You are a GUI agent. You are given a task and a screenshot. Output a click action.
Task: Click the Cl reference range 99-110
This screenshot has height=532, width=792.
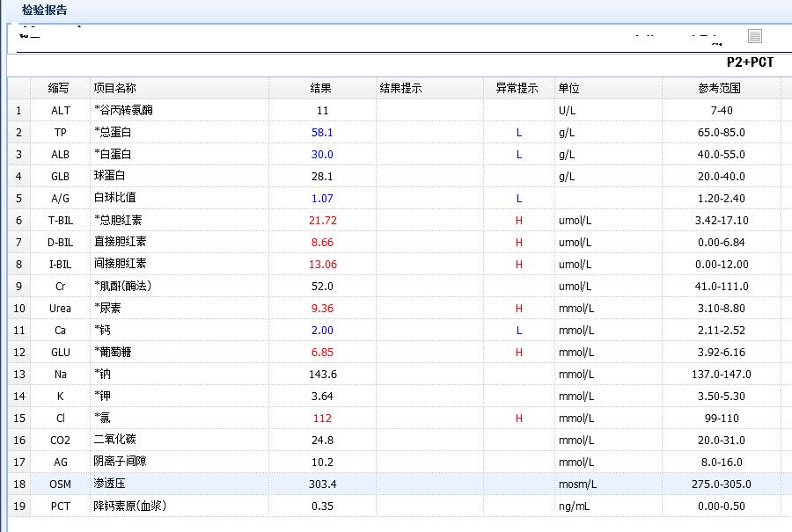721,419
